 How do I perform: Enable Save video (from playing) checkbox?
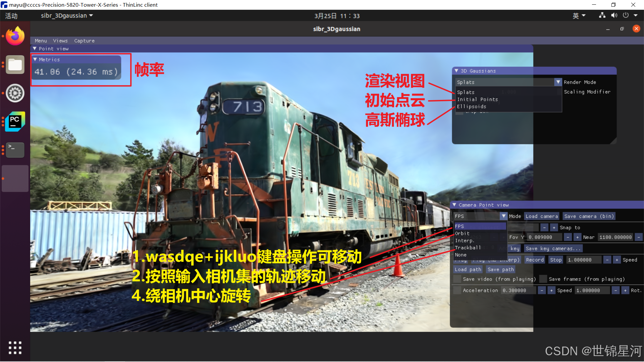pyautogui.click(x=457, y=279)
